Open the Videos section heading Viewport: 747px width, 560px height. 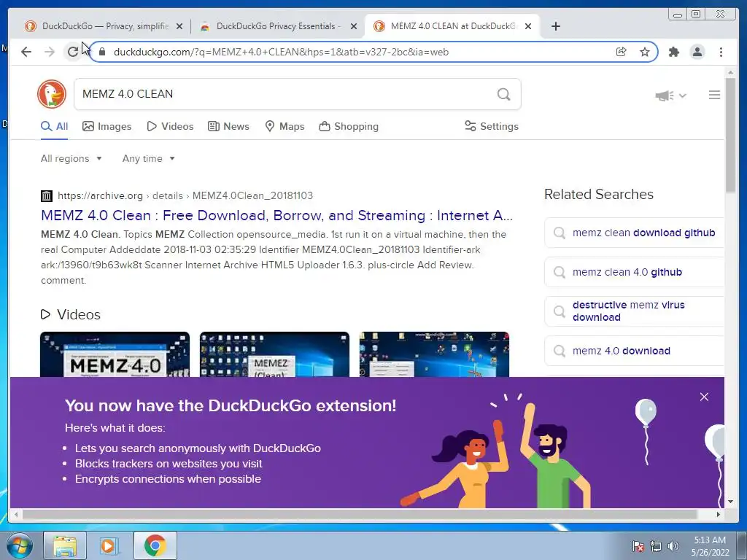coord(71,314)
